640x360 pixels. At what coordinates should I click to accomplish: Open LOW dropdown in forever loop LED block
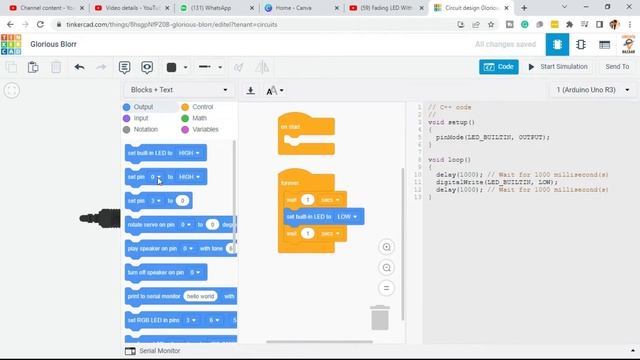(x=347, y=217)
